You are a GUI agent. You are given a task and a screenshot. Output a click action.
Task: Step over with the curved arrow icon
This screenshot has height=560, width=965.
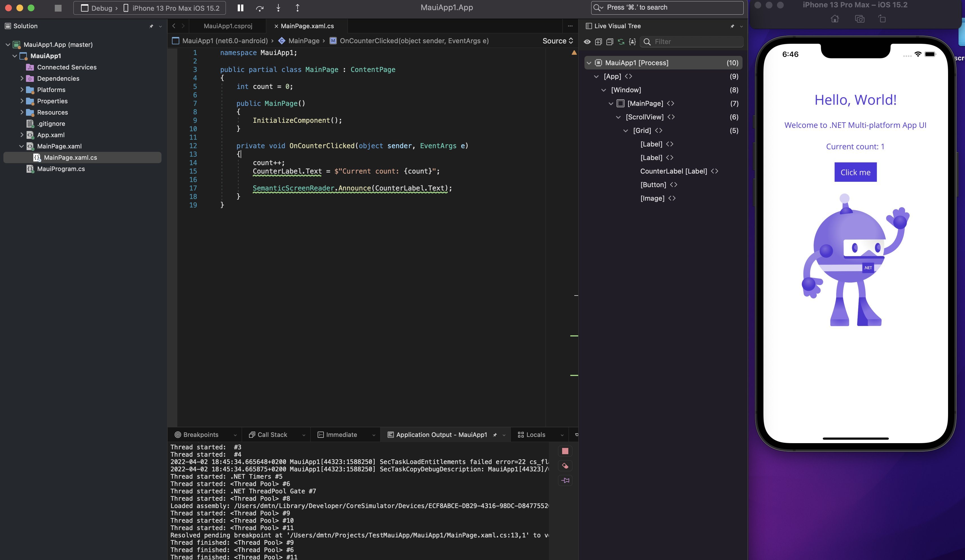click(x=260, y=8)
